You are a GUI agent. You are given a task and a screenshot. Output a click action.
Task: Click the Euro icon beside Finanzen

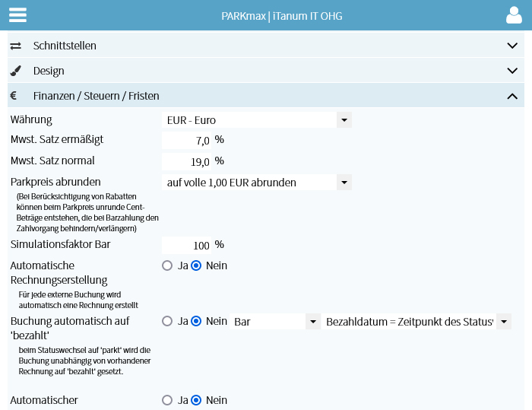pyautogui.click(x=14, y=96)
